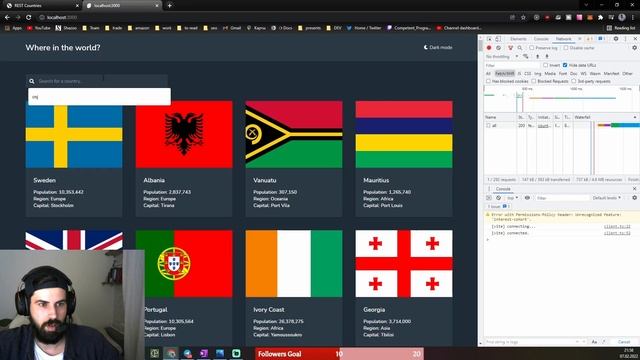This screenshot has width=640, height=360.
Task: Select the Doc filter type
Action: click(573, 73)
